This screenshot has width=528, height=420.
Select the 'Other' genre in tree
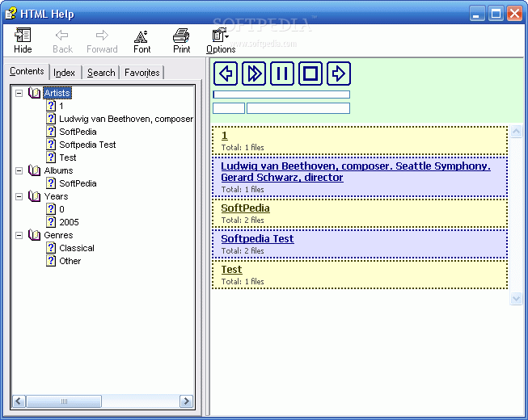[x=70, y=261]
